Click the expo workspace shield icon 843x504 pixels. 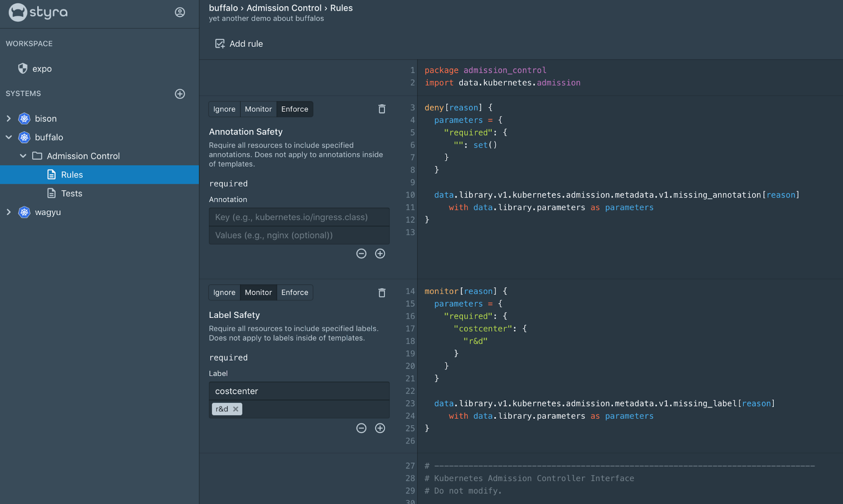tap(23, 68)
